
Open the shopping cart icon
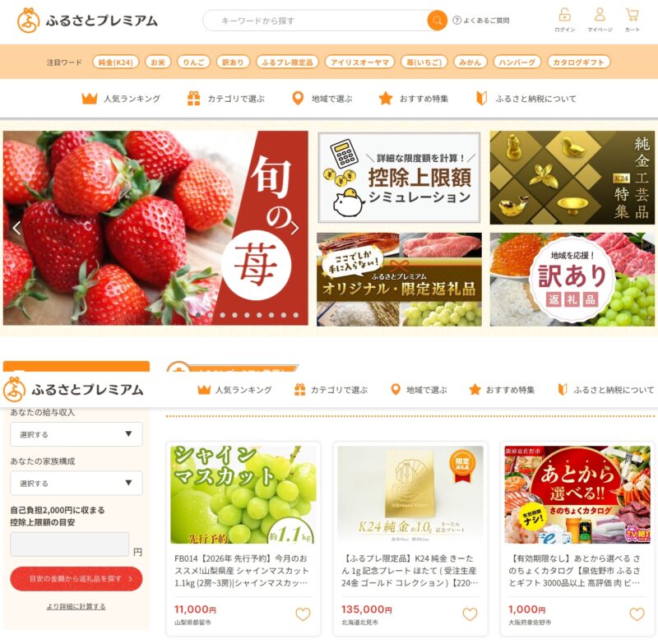click(632, 15)
